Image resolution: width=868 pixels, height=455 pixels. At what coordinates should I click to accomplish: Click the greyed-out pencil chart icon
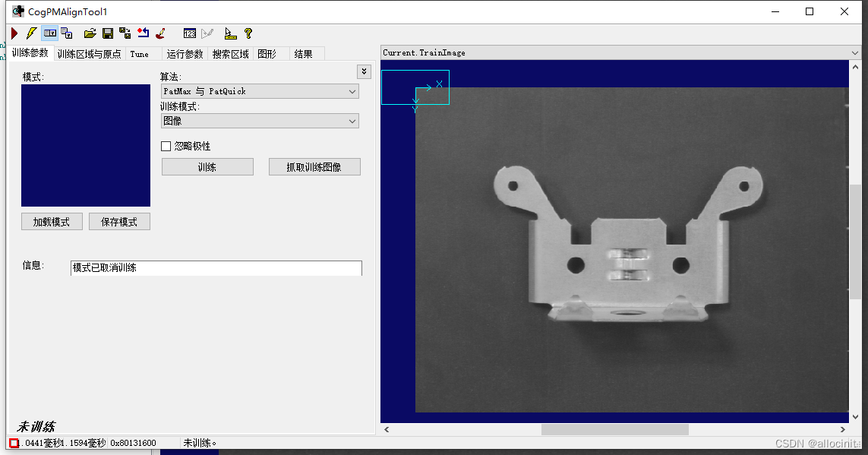pyautogui.click(x=207, y=33)
